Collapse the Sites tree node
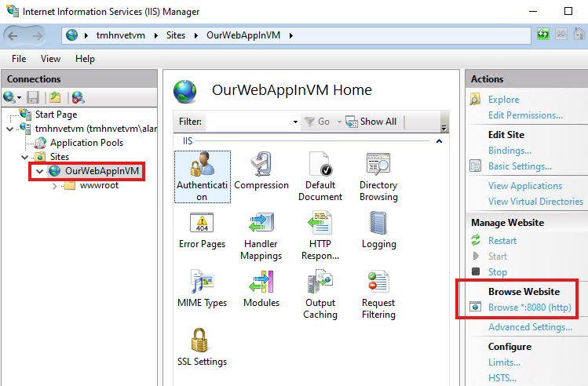 click(x=25, y=157)
